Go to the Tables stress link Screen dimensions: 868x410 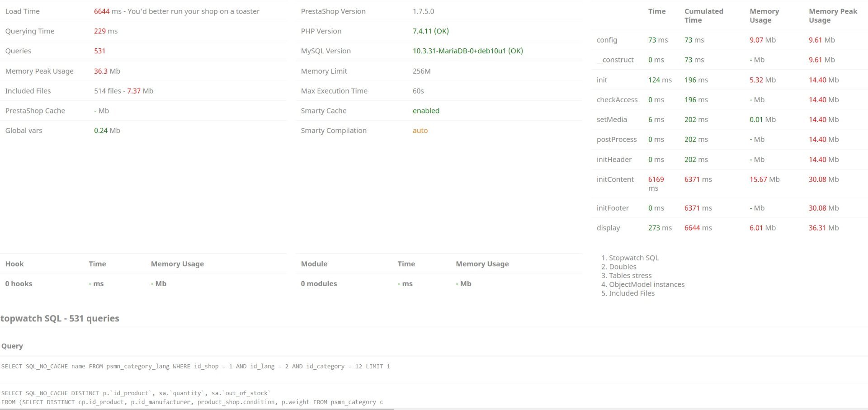pos(630,275)
